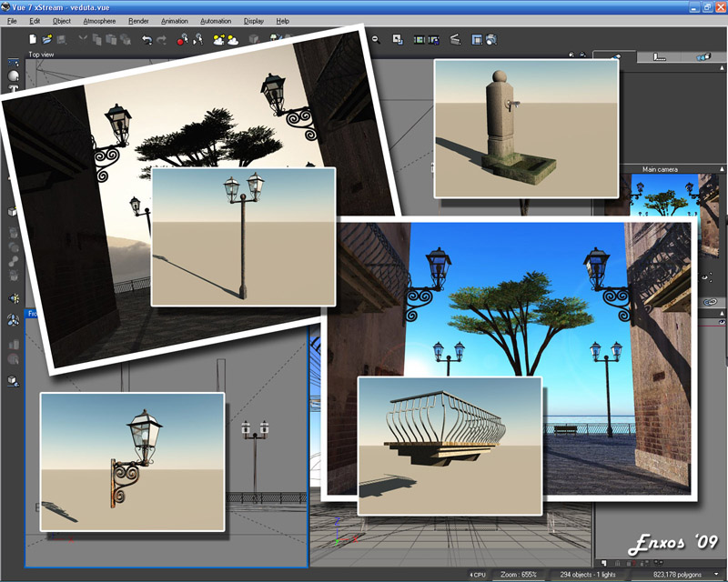This screenshot has height=582, width=728.
Task: Collapse the Main camera preview panel arrow
Action: point(722,169)
